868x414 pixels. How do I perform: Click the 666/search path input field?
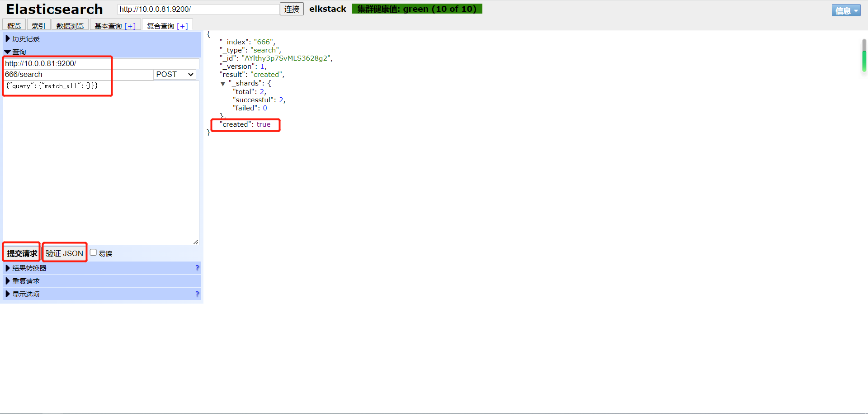coord(78,74)
